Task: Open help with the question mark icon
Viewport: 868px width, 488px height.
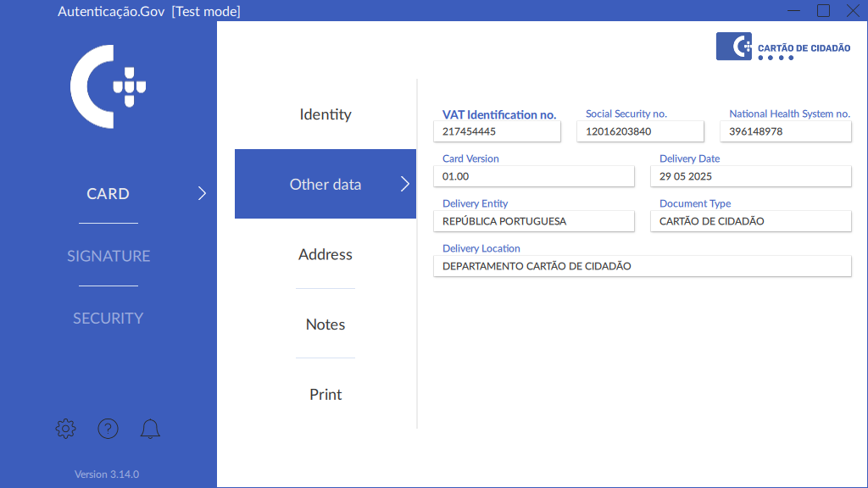Action: click(x=108, y=429)
